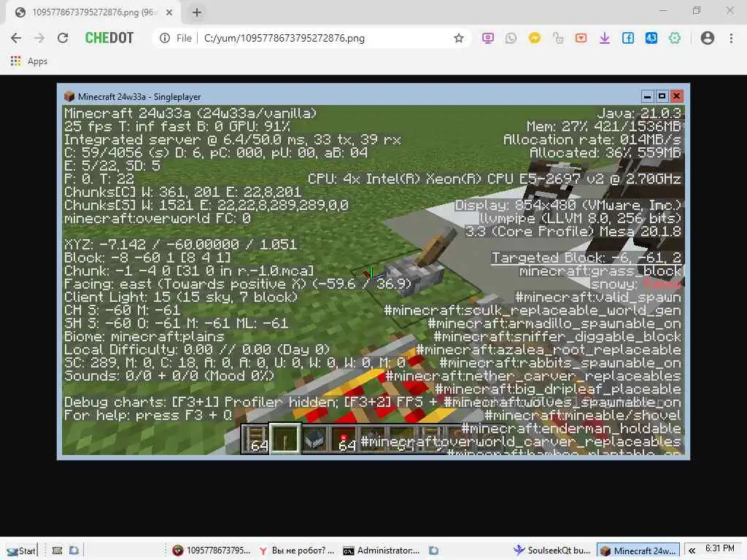Click the '#minecraft:valid_spawn' tag text
The height and width of the screenshot is (560, 747).
coord(598,297)
